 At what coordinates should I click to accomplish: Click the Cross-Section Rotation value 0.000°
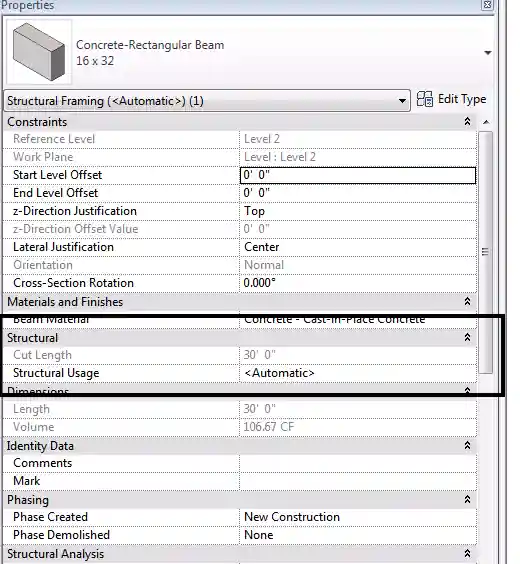point(358,283)
